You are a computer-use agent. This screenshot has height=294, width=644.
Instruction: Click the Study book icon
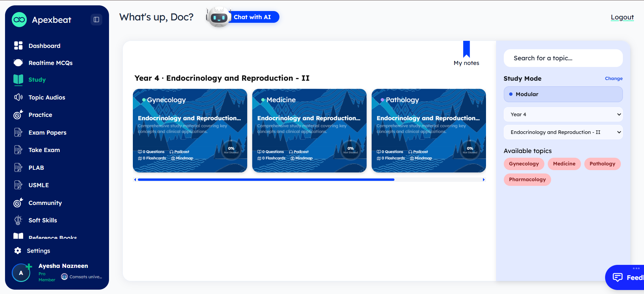tap(18, 80)
